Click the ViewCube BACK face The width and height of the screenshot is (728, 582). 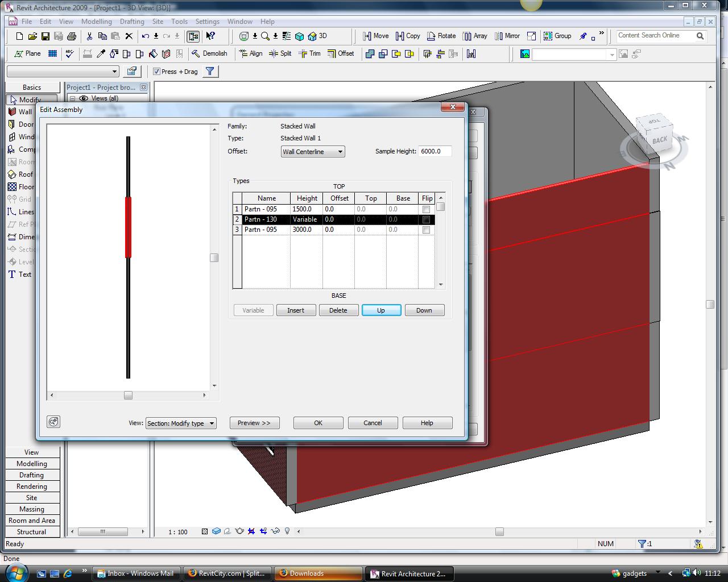tap(659, 140)
